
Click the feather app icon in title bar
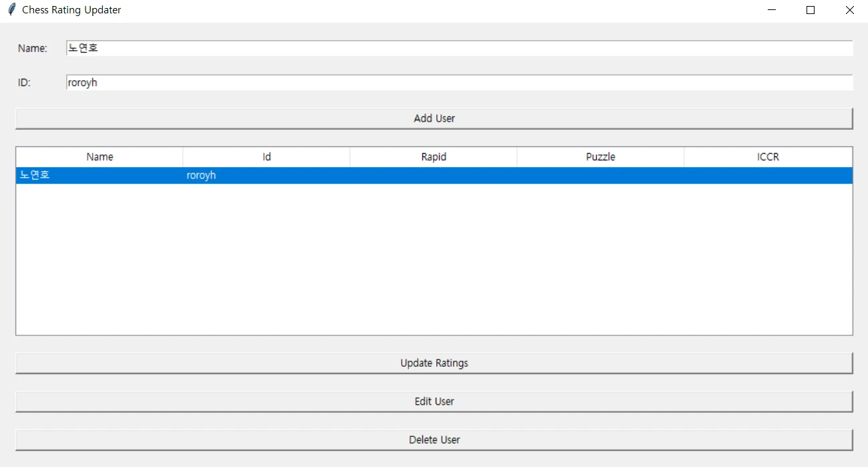[11, 10]
